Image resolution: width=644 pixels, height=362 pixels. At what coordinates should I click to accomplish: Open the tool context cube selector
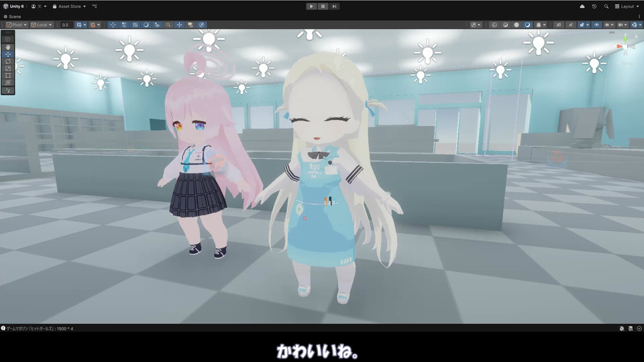[8, 39]
